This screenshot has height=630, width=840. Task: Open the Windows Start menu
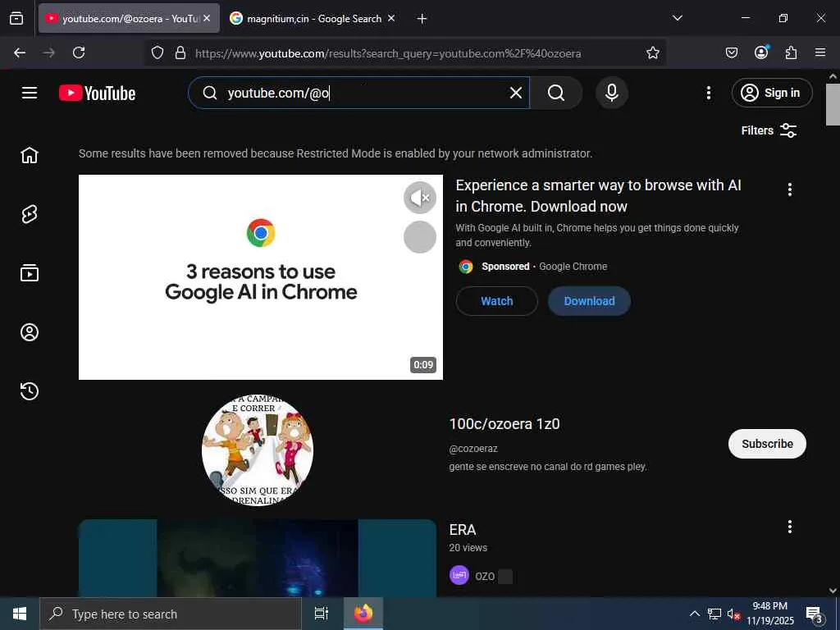(x=20, y=614)
